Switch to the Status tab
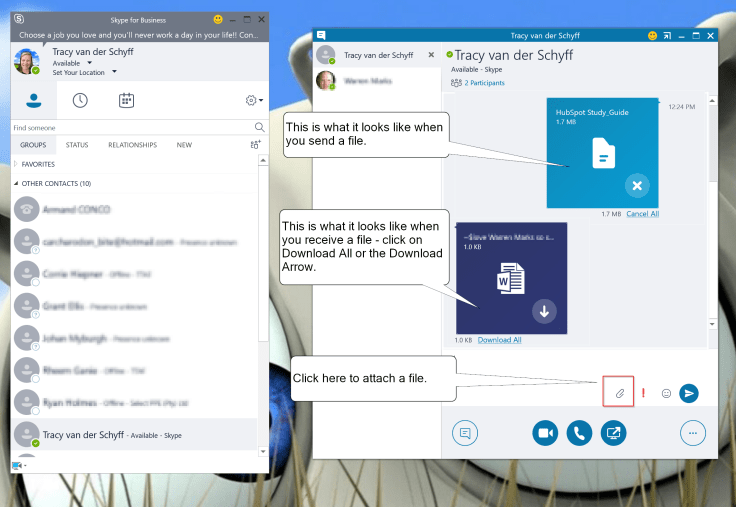736x507 pixels. click(x=77, y=145)
